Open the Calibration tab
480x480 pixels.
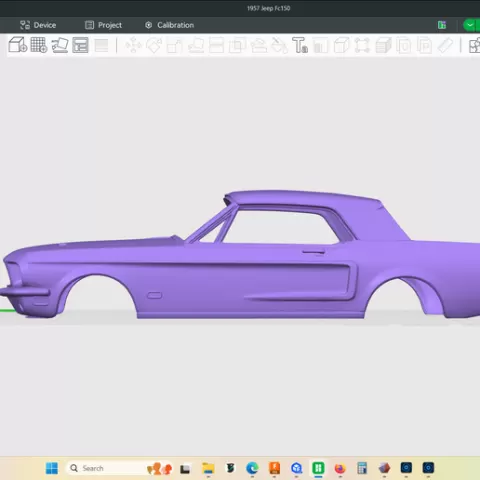[x=169, y=25]
